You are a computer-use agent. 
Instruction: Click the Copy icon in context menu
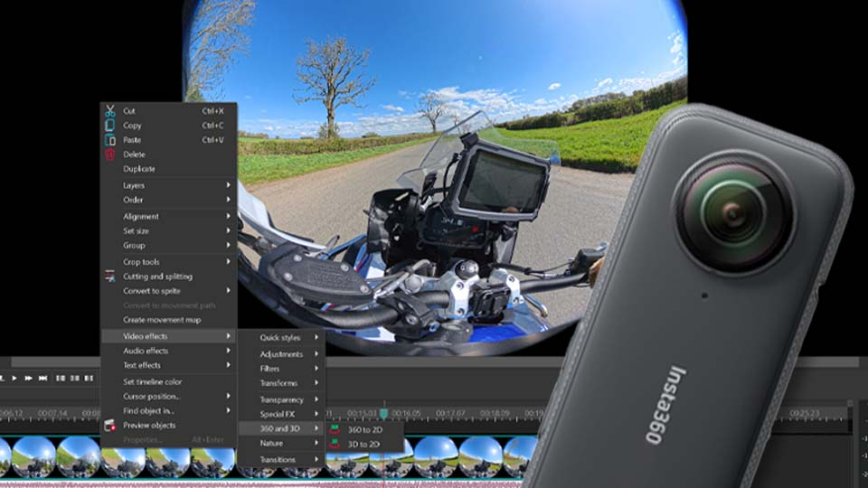[x=109, y=126]
